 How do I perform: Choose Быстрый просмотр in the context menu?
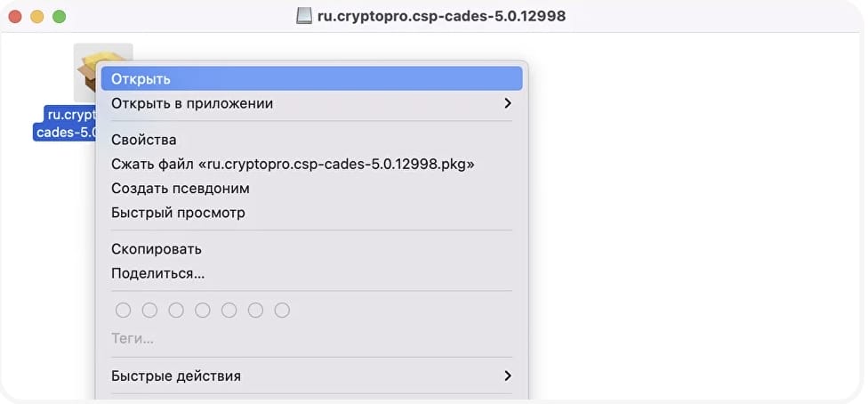tap(178, 213)
